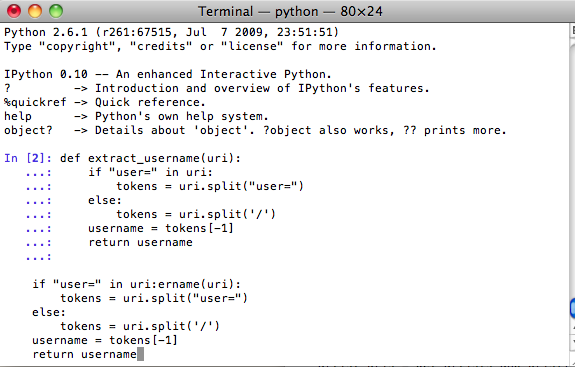Click "object?" in the help banner
Viewport: 575px width, 367px height.
coord(28,131)
